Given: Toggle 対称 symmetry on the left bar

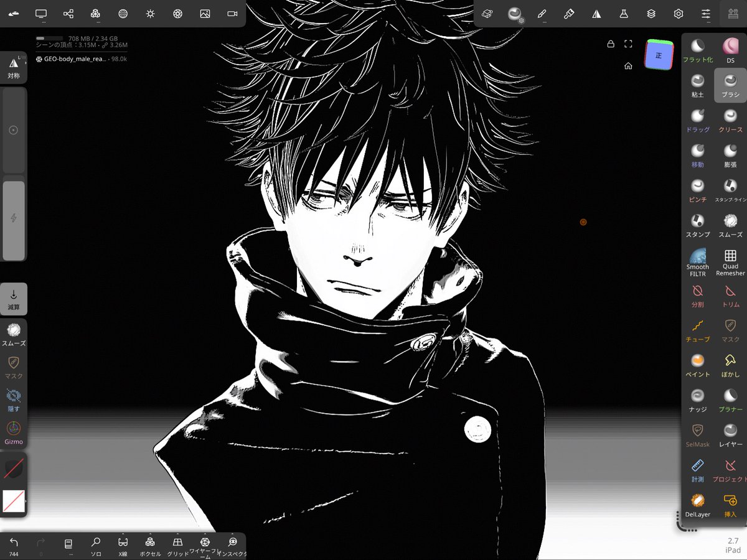Looking at the screenshot, I should pos(14,68).
